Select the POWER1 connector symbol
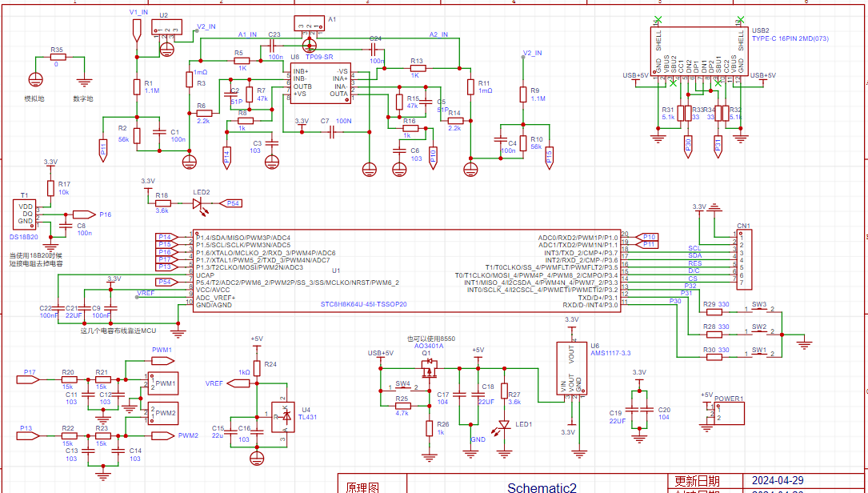This screenshot has width=868, height=493. tap(729, 414)
